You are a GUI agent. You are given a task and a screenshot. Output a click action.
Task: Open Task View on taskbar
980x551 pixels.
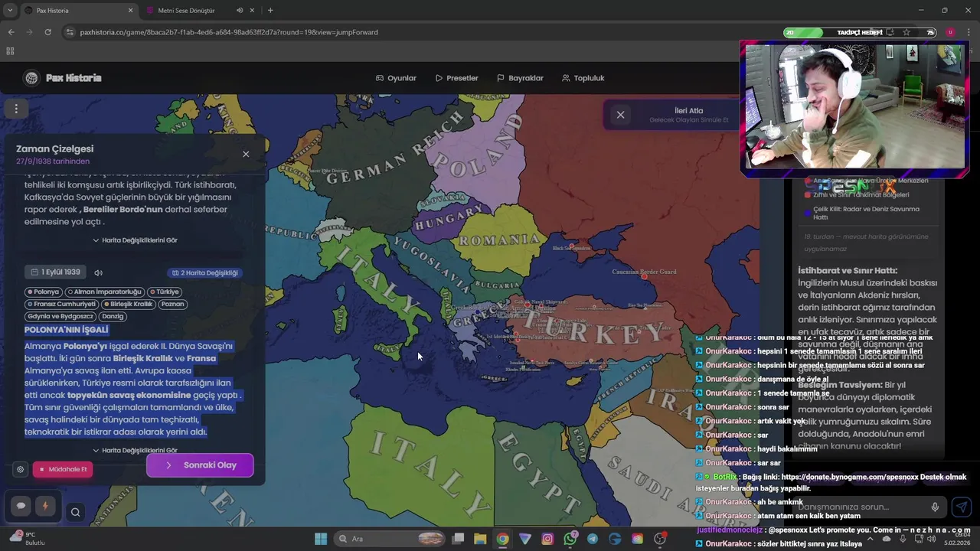(458, 539)
